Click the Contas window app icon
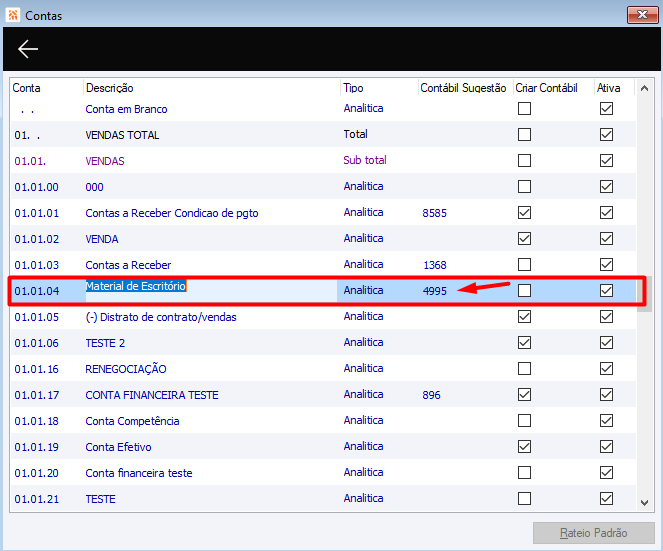663x551 pixels. tap(13, 15)
